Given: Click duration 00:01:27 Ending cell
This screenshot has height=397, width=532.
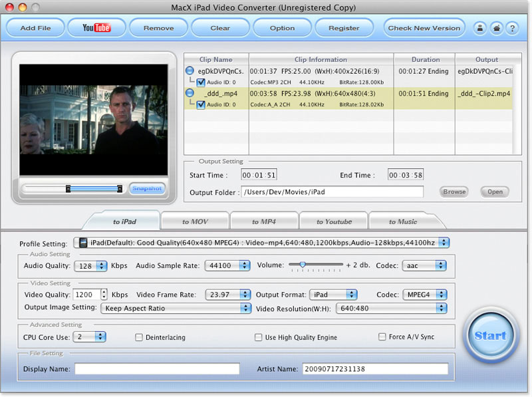Looking at the screenshot, I should [x=424, y=71].
